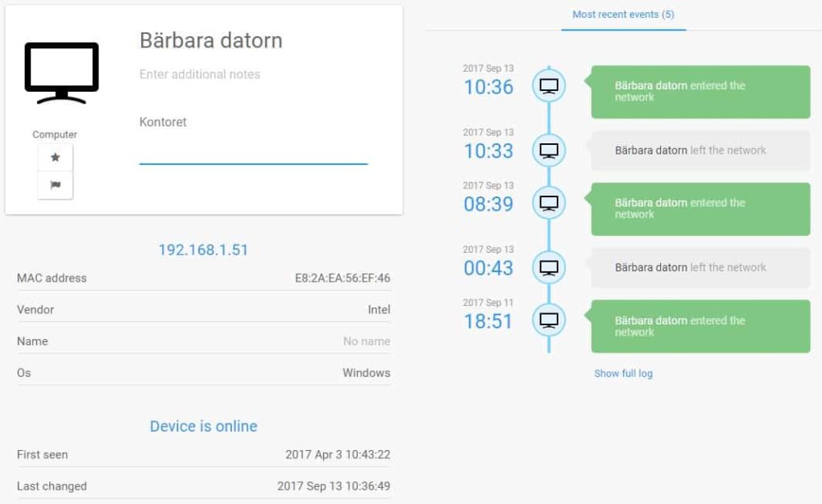This screenshot has height=504, width=822.
Task: Open the Most recent events (5) tab
Action: (x=623, y=14)
